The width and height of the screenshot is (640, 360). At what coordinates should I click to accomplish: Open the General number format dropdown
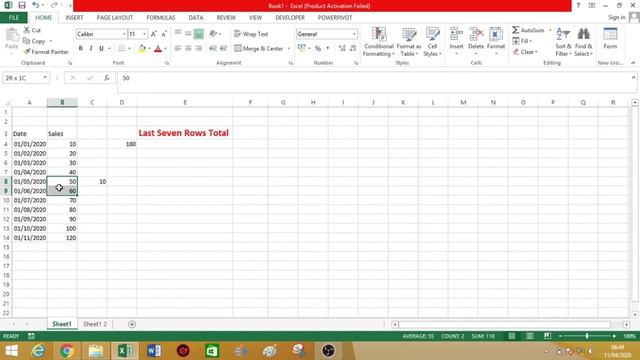[354, 34]
